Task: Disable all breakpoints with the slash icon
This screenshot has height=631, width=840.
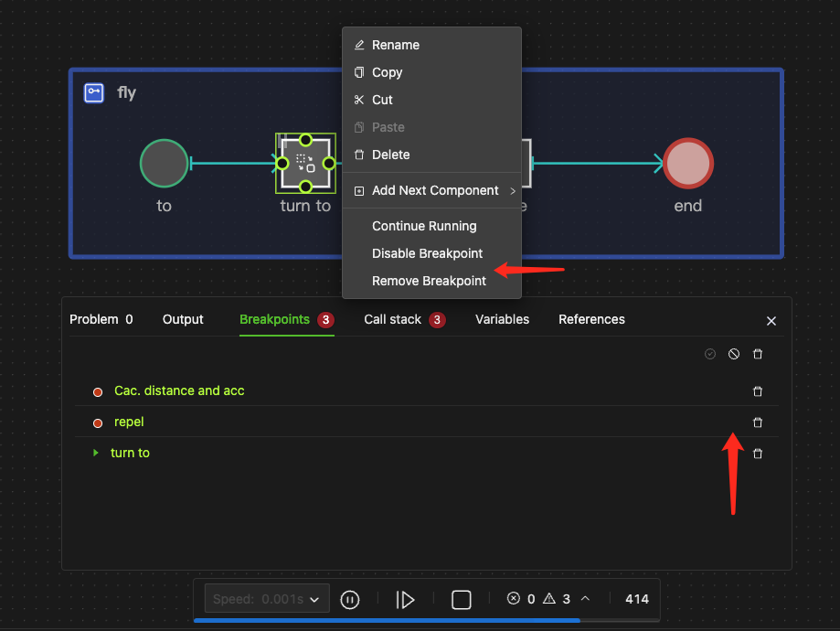Action: click(x=734, y=354)
